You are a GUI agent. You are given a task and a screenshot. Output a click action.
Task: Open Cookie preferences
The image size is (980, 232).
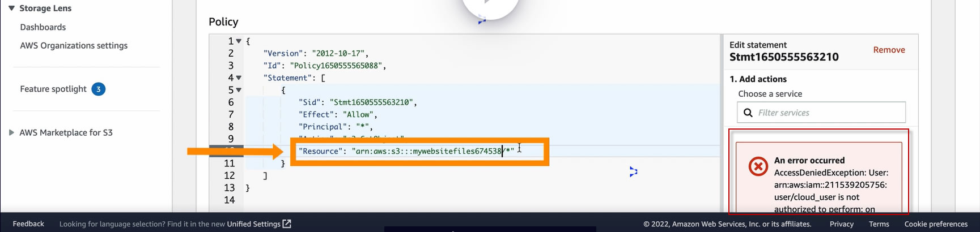pyautogui.click(x=936, y=224)
